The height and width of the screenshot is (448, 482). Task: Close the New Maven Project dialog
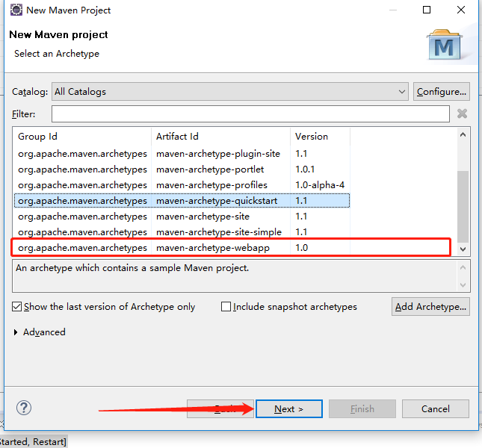point(461,10)
